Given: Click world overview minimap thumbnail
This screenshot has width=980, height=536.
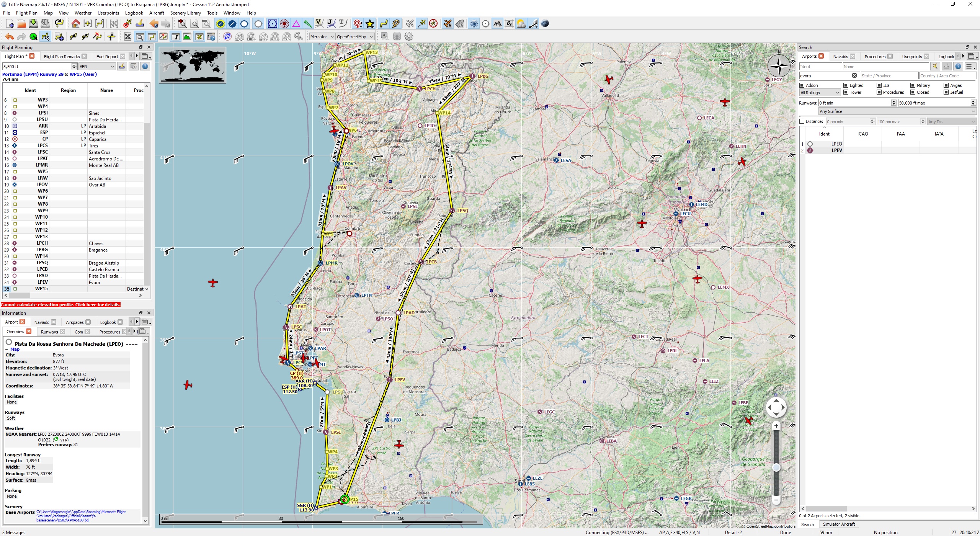Looking at the screenshot, I should (x=193, y=65).
